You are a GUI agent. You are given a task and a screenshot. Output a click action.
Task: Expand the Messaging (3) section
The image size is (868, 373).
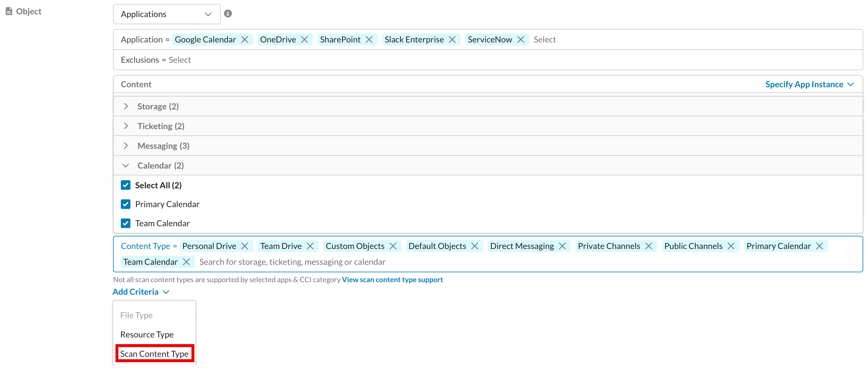488,146
